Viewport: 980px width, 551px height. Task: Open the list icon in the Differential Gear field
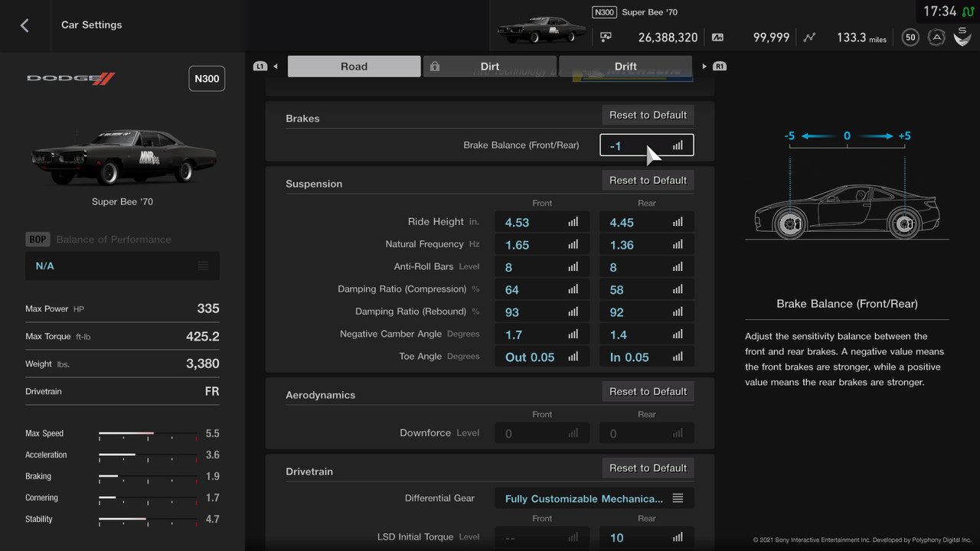tap(678, 498)
